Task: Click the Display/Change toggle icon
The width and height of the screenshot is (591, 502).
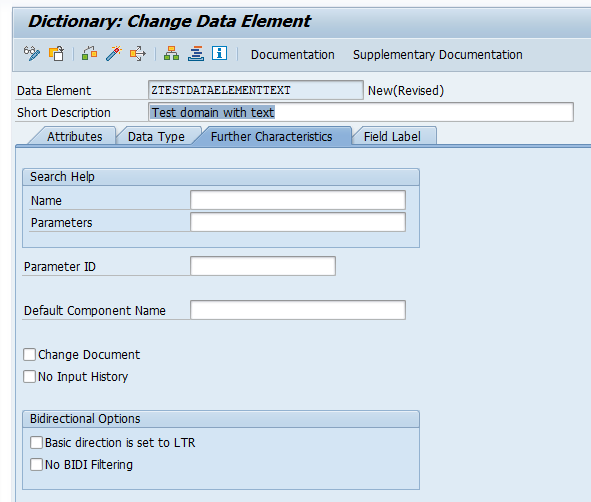Action: click(x=32, y=54)
